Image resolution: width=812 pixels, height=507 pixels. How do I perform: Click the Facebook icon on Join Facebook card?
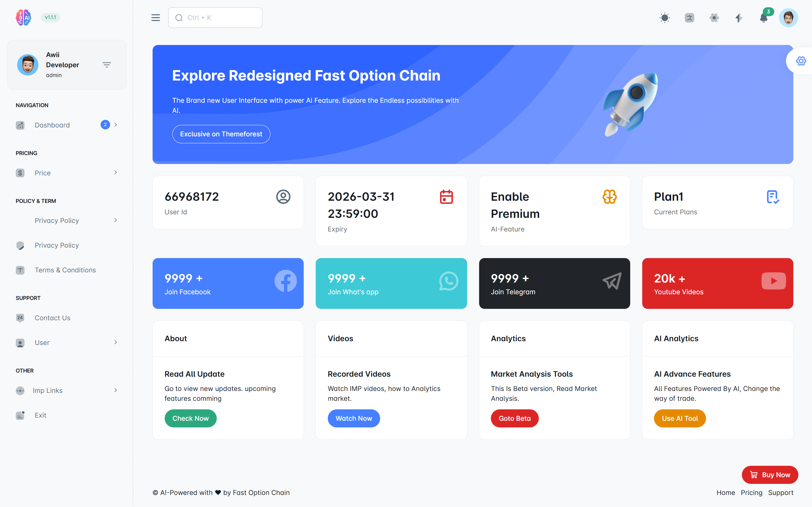click(286, 281)
